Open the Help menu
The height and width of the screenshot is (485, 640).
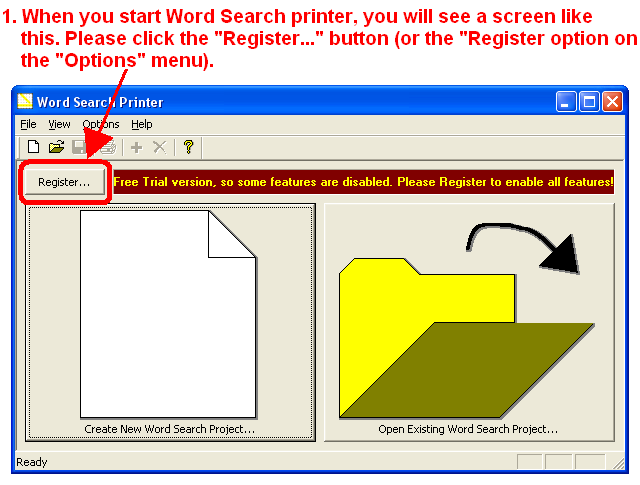(x=142, y=124)
